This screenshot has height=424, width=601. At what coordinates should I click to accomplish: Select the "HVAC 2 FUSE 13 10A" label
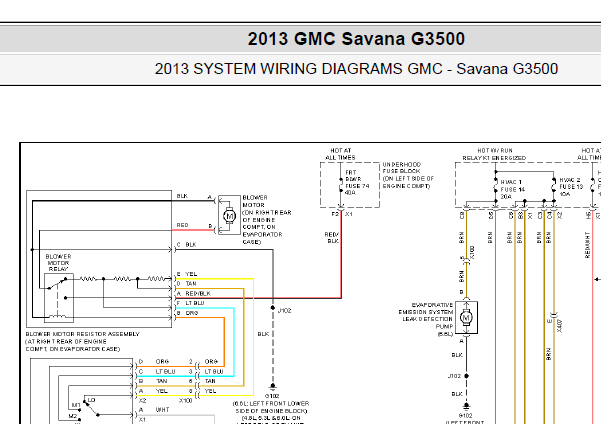pos(571,187)
